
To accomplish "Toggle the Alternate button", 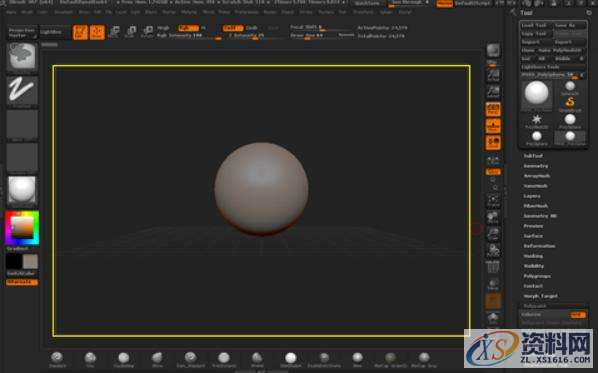I will (x=22, y=282).
